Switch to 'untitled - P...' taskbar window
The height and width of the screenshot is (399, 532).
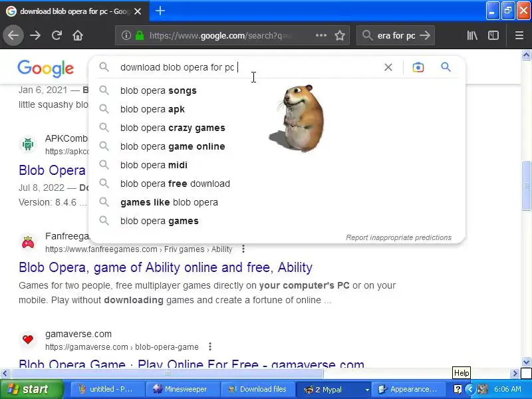click(x=107, y=389)
